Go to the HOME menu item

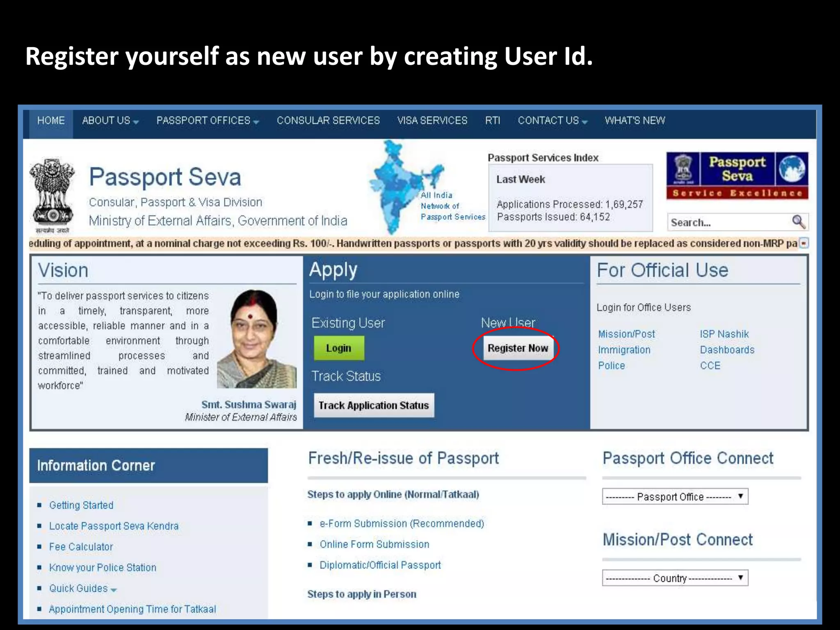tap(51, 121)
